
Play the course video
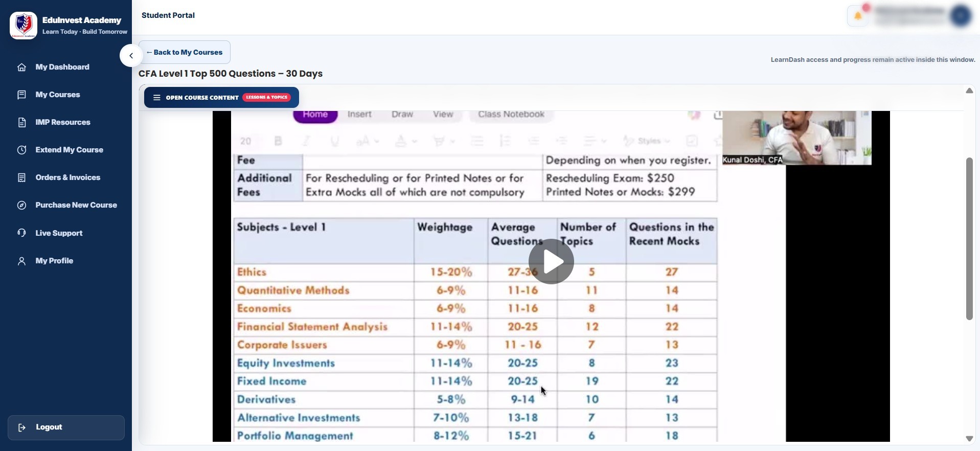coord(551,261)
